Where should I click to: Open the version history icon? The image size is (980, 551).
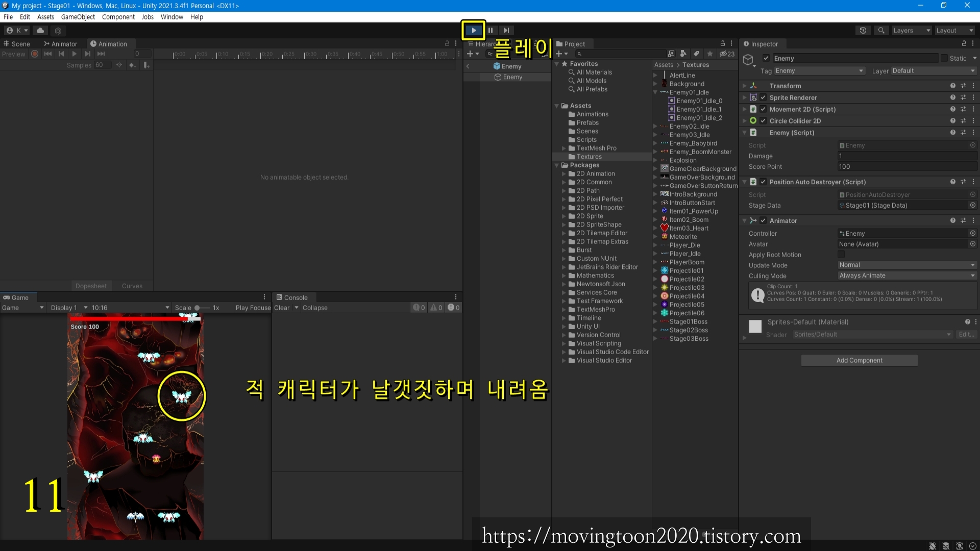863,31
